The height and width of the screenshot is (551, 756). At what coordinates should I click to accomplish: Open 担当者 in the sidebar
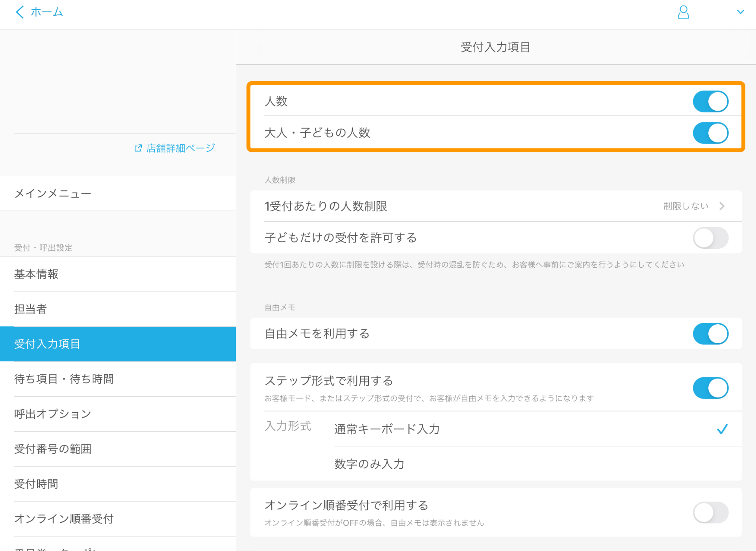pos(118,309)
